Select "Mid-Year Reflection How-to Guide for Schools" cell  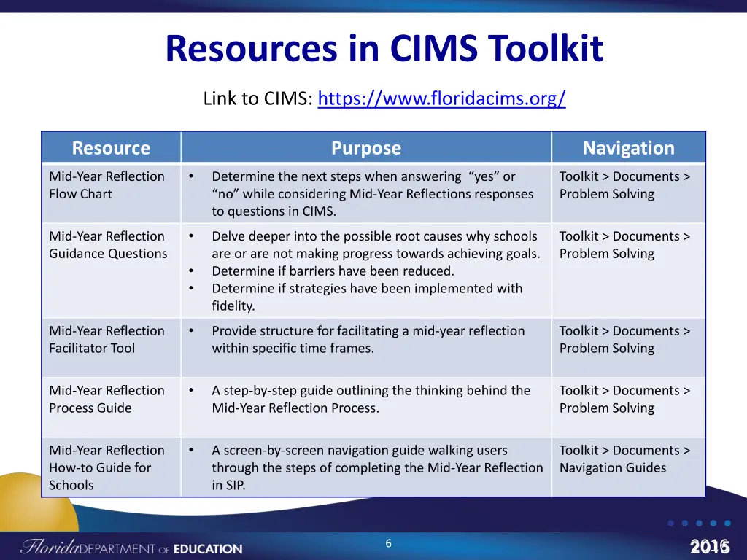tap(111, 467)
